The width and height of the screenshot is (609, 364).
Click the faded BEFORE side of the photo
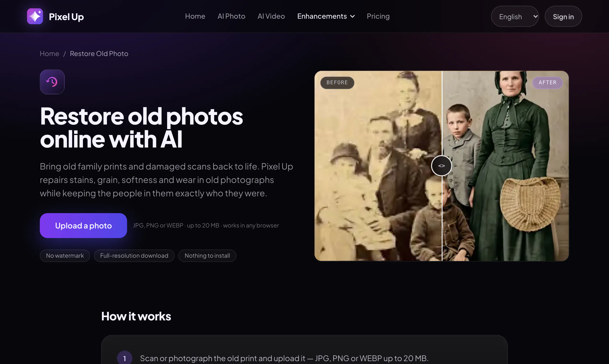point(378,166)
